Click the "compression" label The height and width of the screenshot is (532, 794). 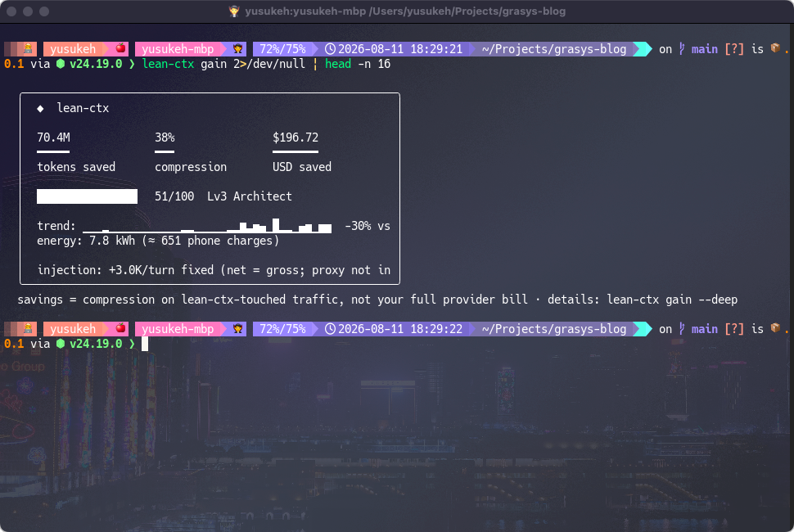pos(191,167)
